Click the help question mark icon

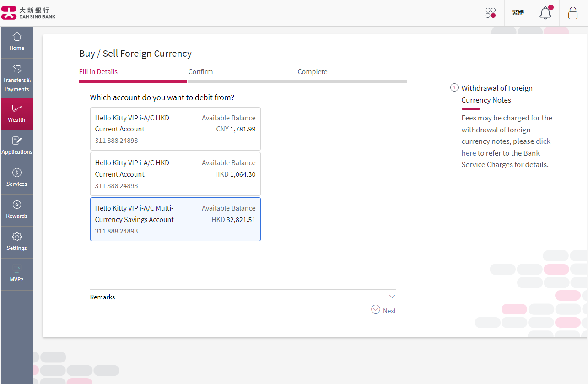[454, 88]
